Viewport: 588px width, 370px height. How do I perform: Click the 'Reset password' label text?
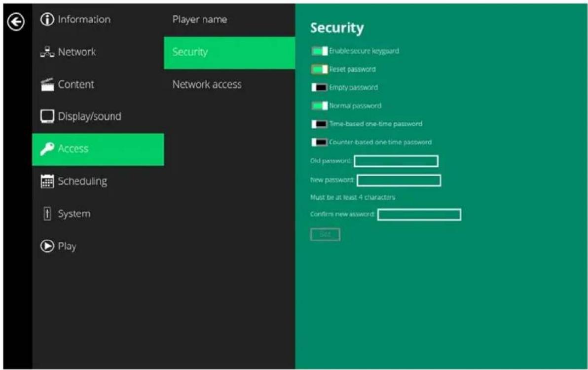[x=353, y=70]
